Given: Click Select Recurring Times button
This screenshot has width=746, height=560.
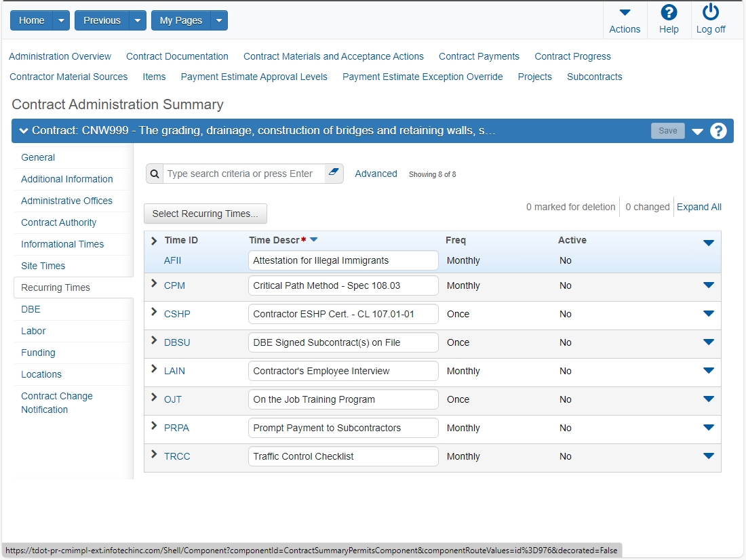Looking at the screenshot, I should [x=205, y=214].
